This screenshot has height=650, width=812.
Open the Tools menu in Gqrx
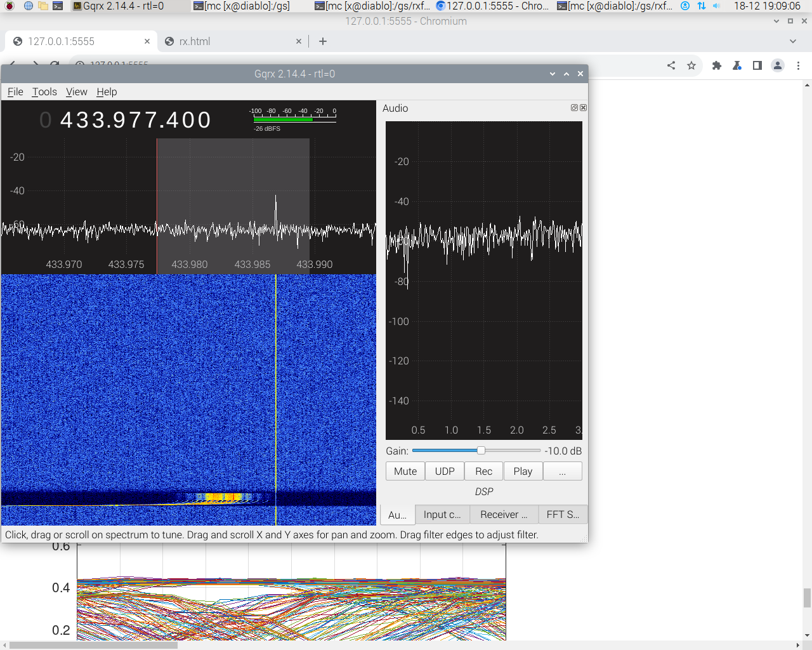coord(44,91)
